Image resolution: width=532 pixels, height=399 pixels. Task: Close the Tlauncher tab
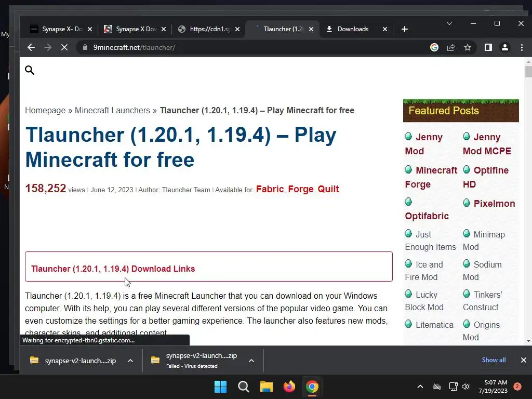coord(311,29)
